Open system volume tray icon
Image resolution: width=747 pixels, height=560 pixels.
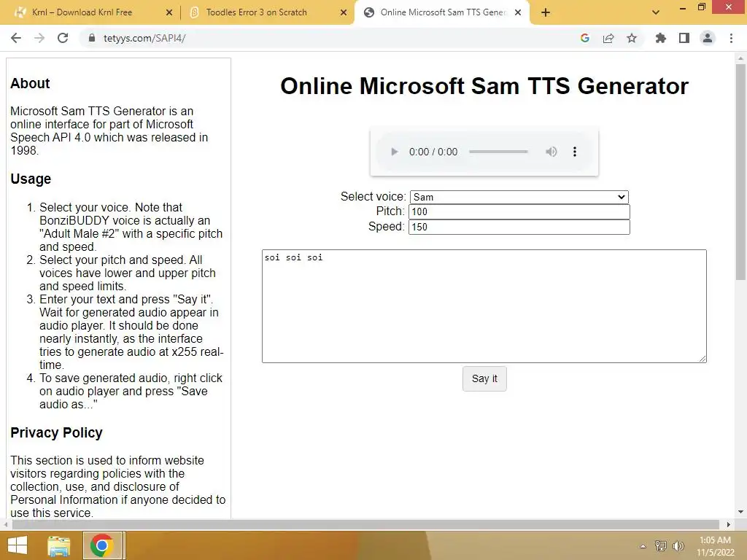678,546
